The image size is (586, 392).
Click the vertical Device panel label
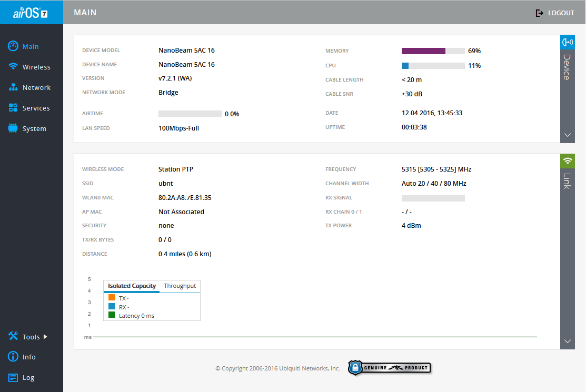click(567, 67)
